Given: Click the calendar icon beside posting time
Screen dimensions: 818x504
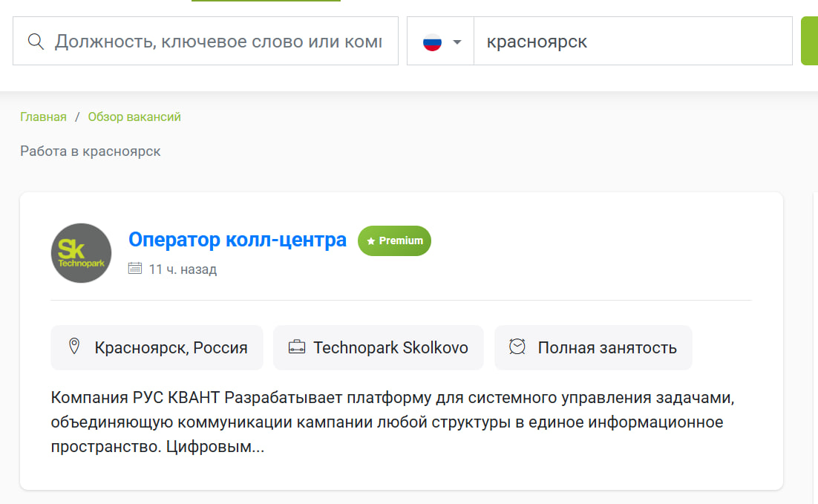Looking at the screenshot, I should tap(134, 269).
